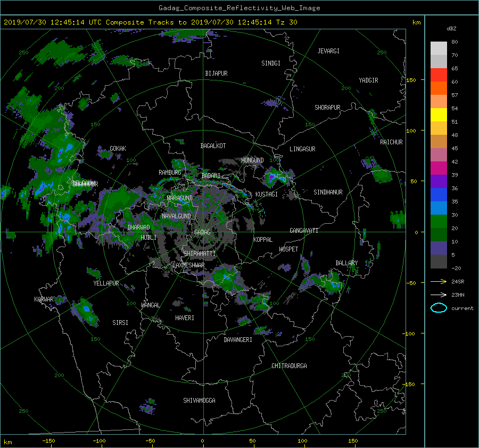Click the UTC Composite Tracks timestamp header
Screen dimensions: 479x448
(x=150, y=22)
